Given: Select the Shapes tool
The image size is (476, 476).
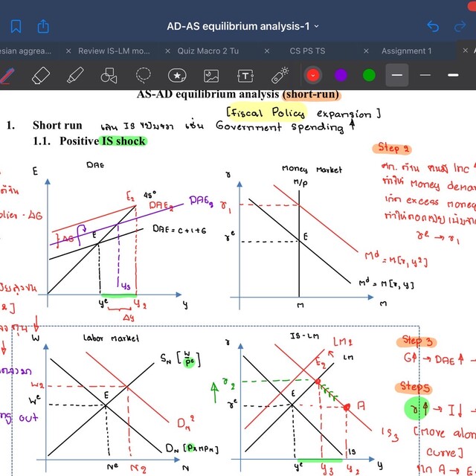Looking at the screenshot, I should (x=109, y=75).
